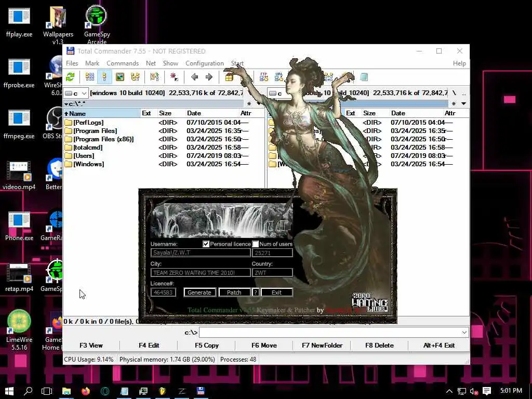Open the Show menu
This screenshot has height=399, width=532.
pyautogui.click(x=170, y=63)
